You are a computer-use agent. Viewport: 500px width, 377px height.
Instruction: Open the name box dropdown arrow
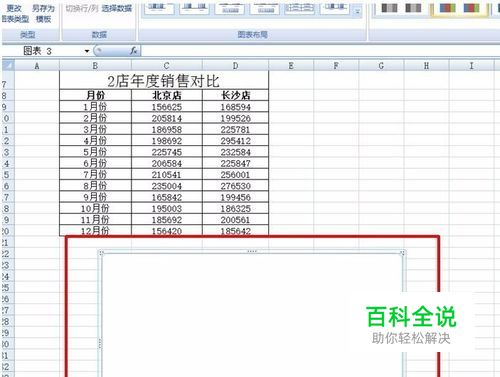(87, 51)
